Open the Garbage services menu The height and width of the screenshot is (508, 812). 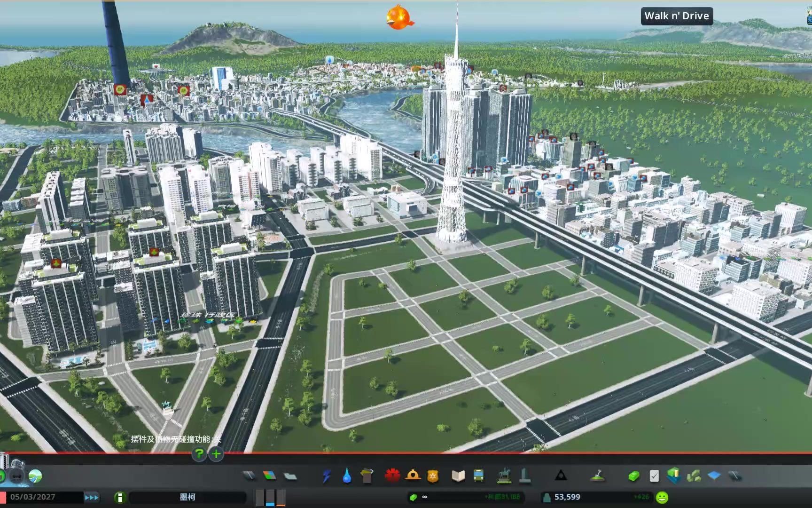point(367,476)
